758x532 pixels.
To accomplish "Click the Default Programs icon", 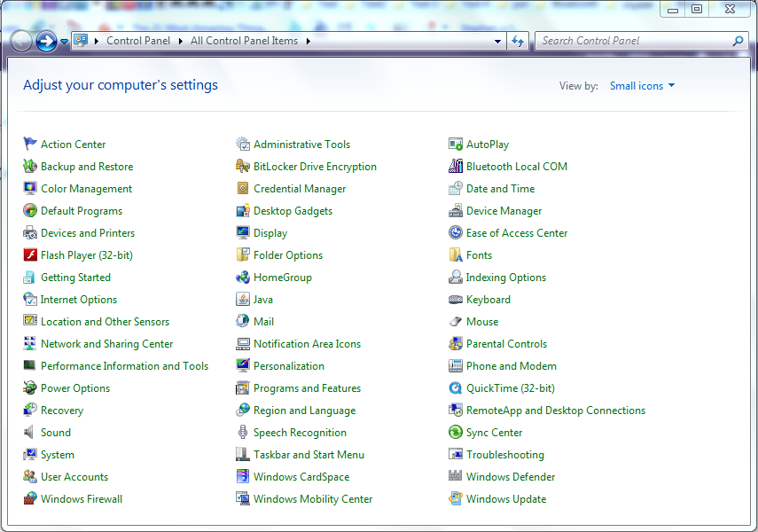I will pyautogui.click(x=30, y=210).
